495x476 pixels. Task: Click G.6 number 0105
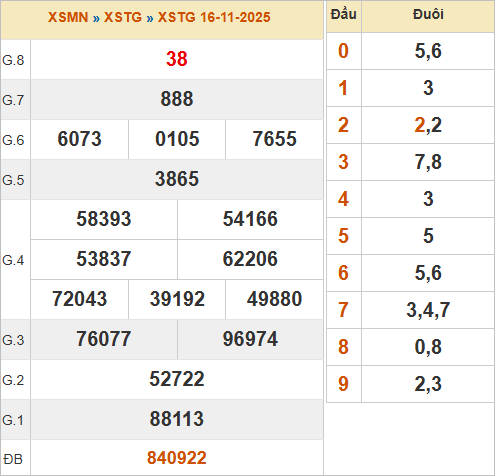177,139
